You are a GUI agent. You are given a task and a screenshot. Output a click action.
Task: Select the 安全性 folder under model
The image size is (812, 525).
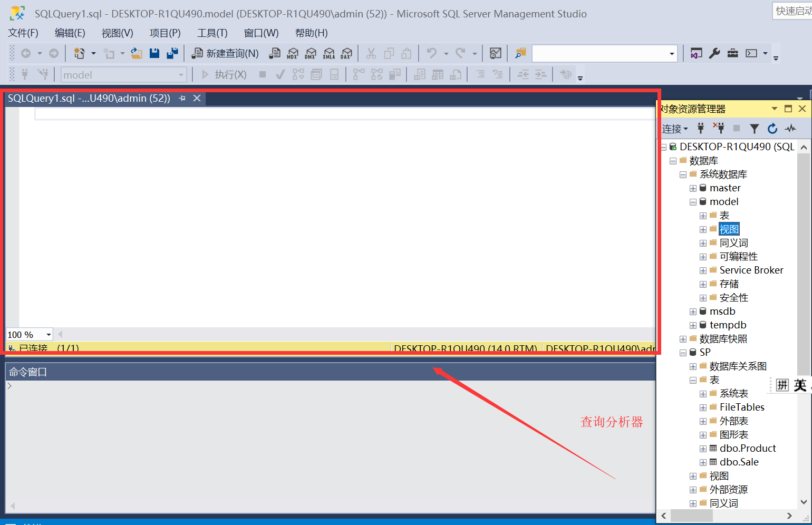click(734, 297)
